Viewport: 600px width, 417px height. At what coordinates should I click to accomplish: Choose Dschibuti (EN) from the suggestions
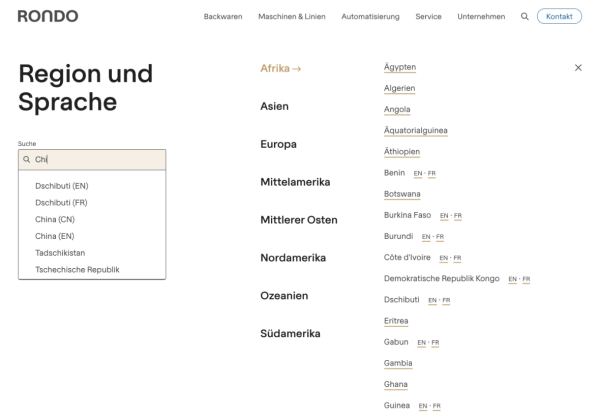[62, 186]
